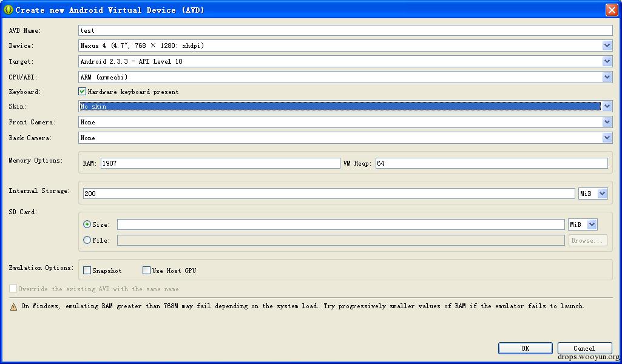Expand the CPU/ABI dropdown
This screenshot has height=364, width=622.
[607, 77]
